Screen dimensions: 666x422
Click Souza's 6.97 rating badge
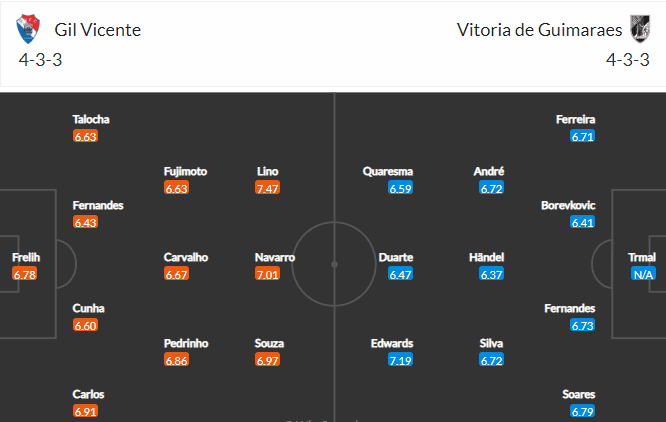click(x=267, y=360)
